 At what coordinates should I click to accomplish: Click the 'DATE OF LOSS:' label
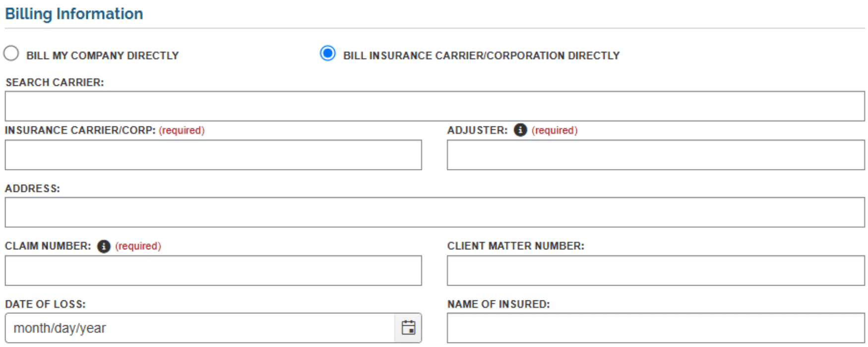click(45, 304)
